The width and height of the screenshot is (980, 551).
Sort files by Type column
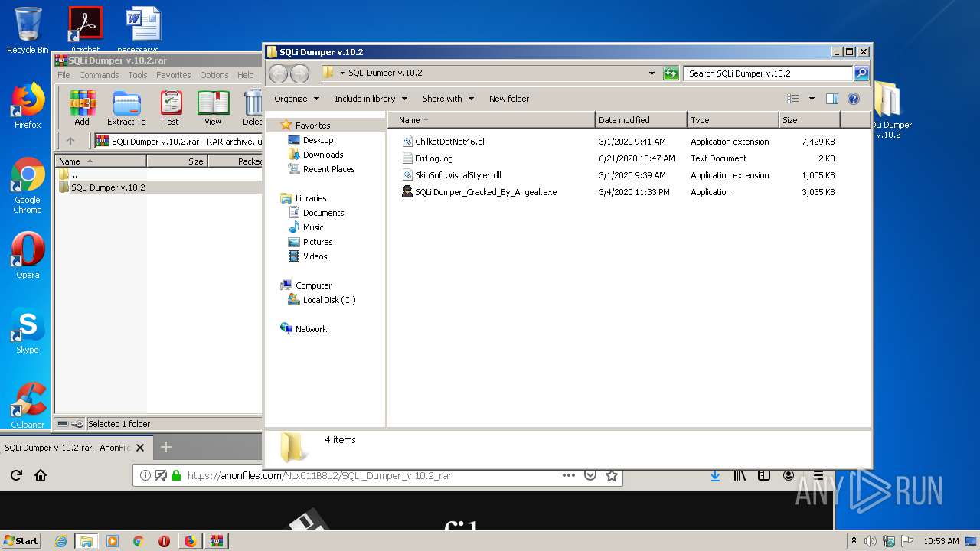tap(732, 120)
